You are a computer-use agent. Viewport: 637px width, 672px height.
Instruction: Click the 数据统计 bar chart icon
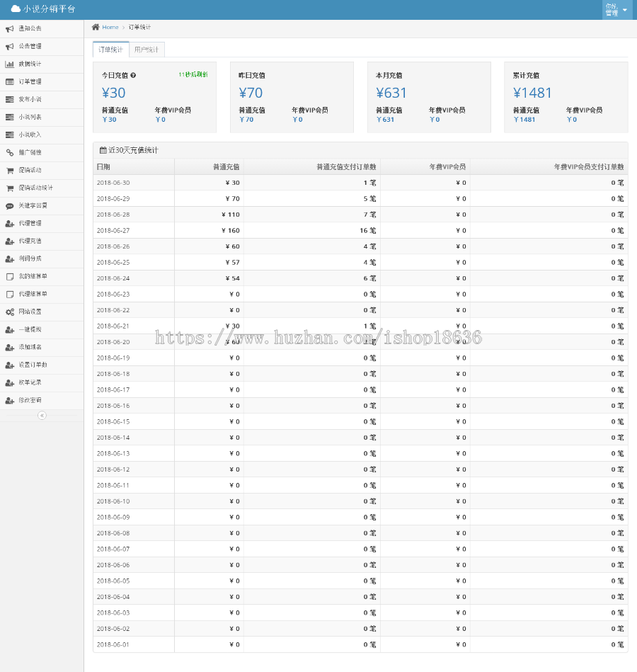pos(10,64)
